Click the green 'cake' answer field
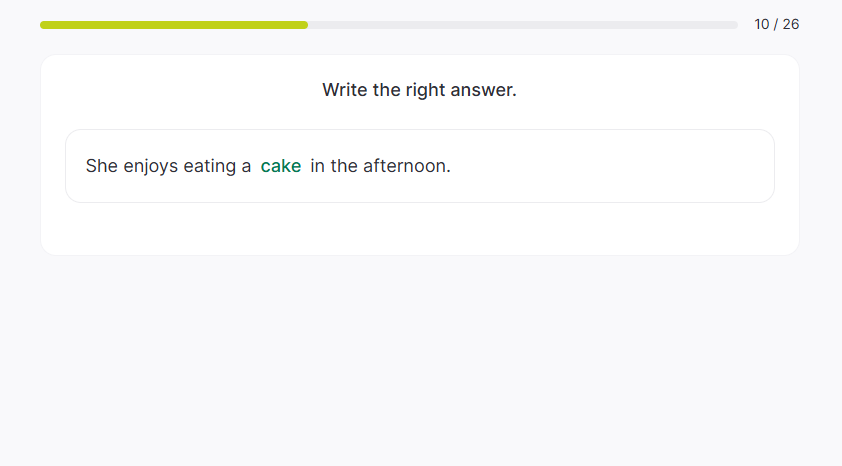The image size is (842, 466). (281, 166)
